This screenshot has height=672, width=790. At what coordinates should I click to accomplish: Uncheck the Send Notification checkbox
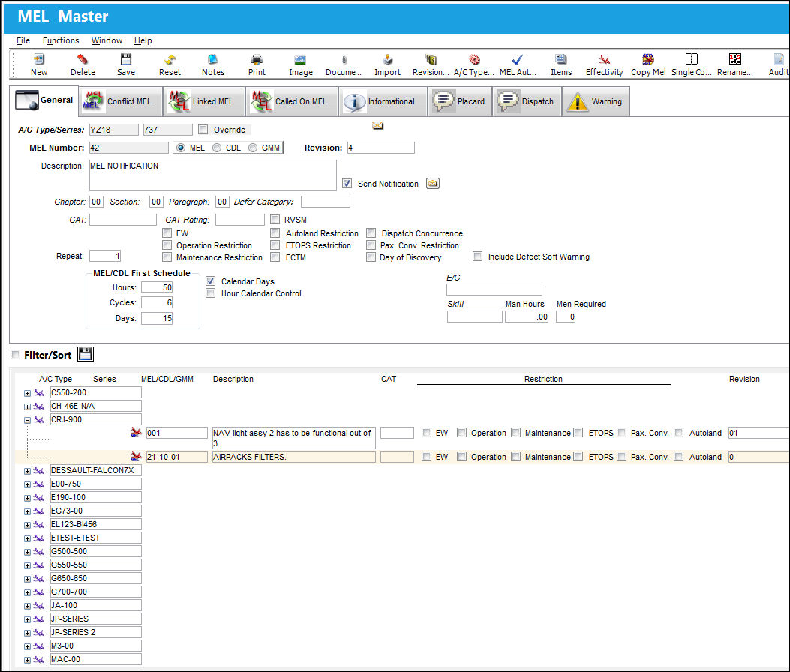[x=347, y=183]
